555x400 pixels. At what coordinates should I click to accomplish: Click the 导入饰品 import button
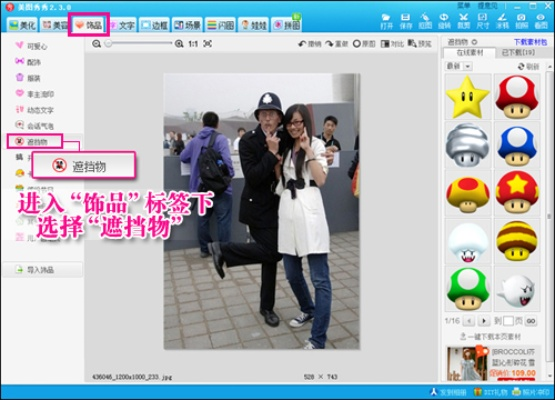click(x=42, y=270)
